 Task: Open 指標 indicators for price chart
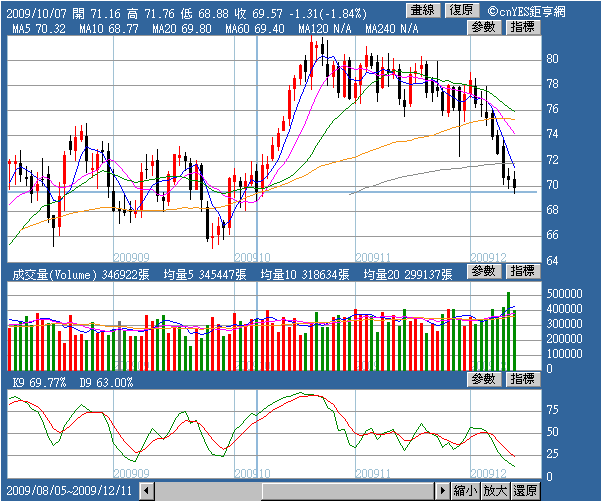[523, 27]
